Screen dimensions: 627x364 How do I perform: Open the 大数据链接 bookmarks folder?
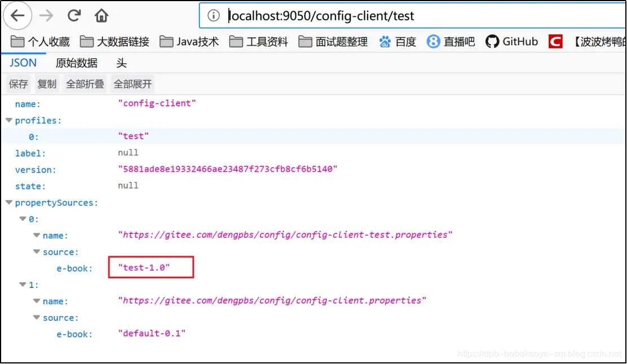click(114, 42)
